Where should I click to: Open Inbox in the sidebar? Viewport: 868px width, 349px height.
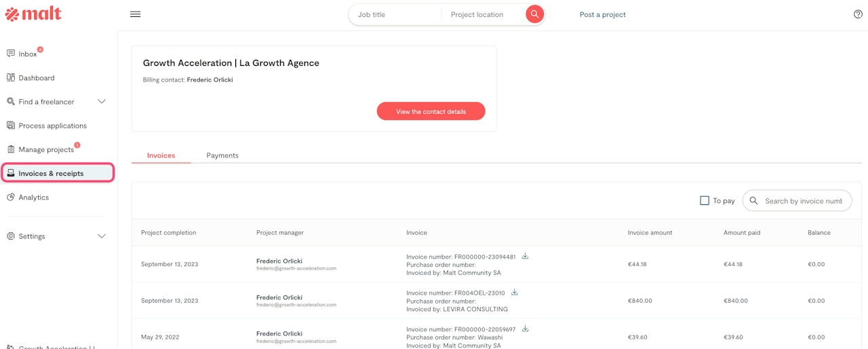(28, 54)
